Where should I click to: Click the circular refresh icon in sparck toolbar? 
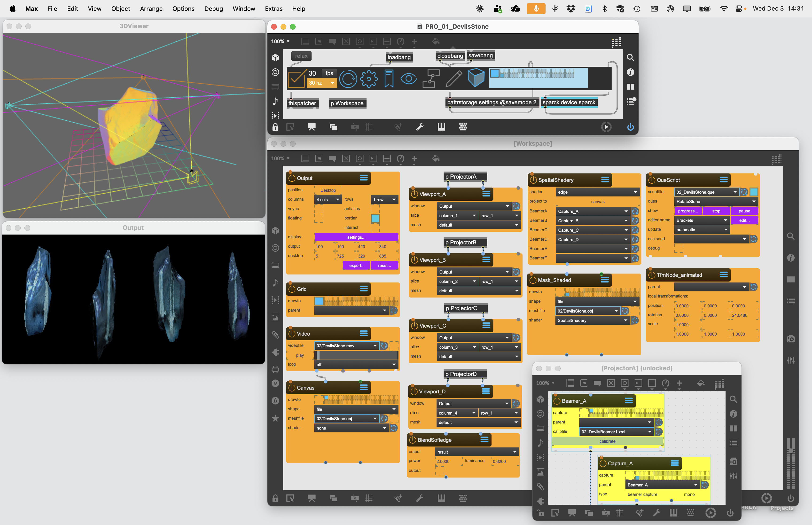tap(348, 79)
